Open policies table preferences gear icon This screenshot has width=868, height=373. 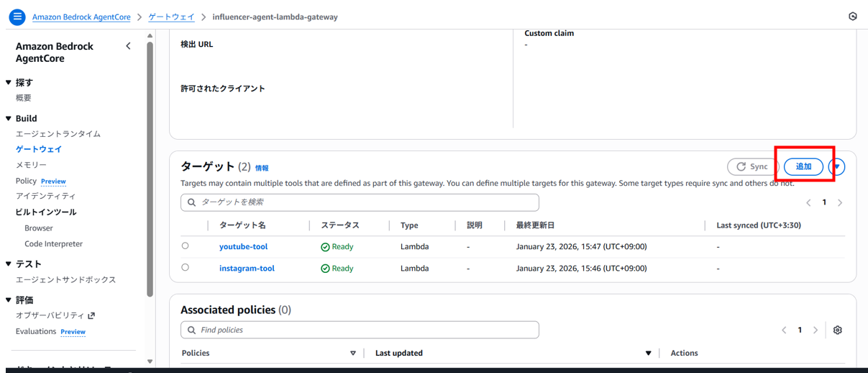[x=838, y=331]
